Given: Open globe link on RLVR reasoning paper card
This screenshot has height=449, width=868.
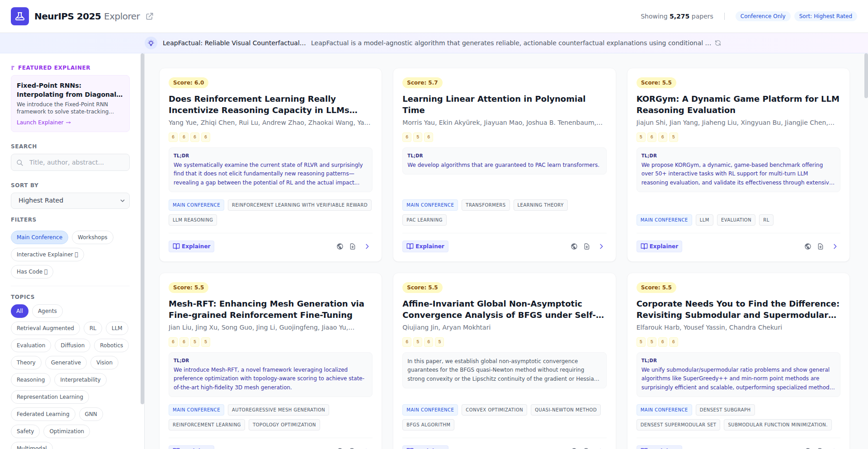Looking at the screenshot, I should 340,246.
